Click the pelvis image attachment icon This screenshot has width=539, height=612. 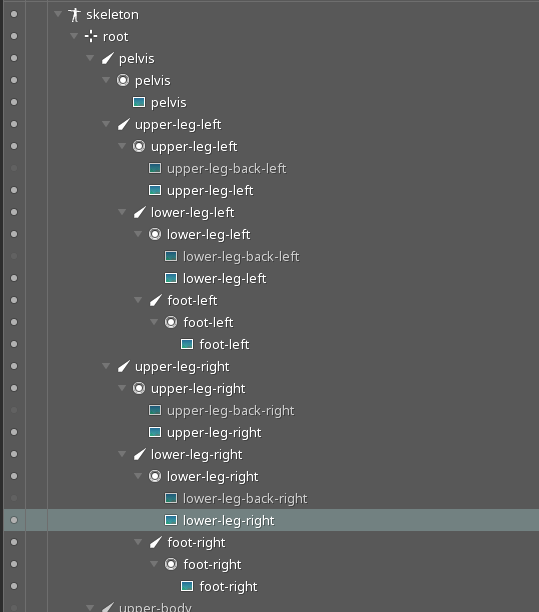[139, 102]
